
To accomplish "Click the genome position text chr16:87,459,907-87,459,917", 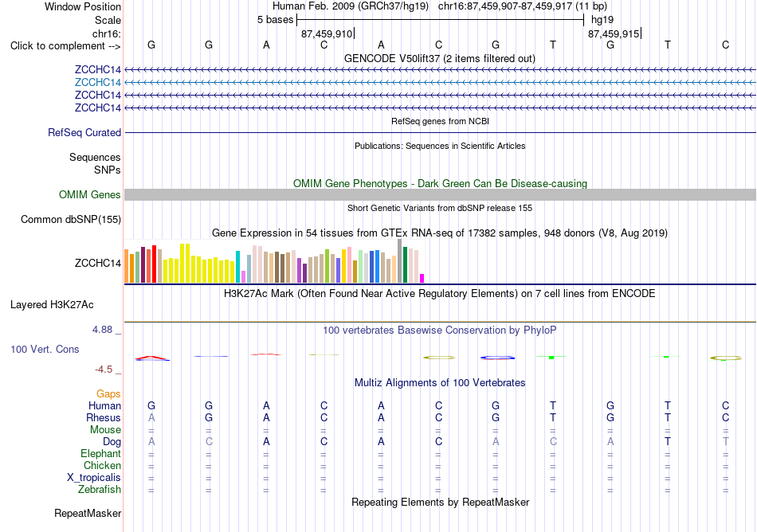I will coord(505,6).
